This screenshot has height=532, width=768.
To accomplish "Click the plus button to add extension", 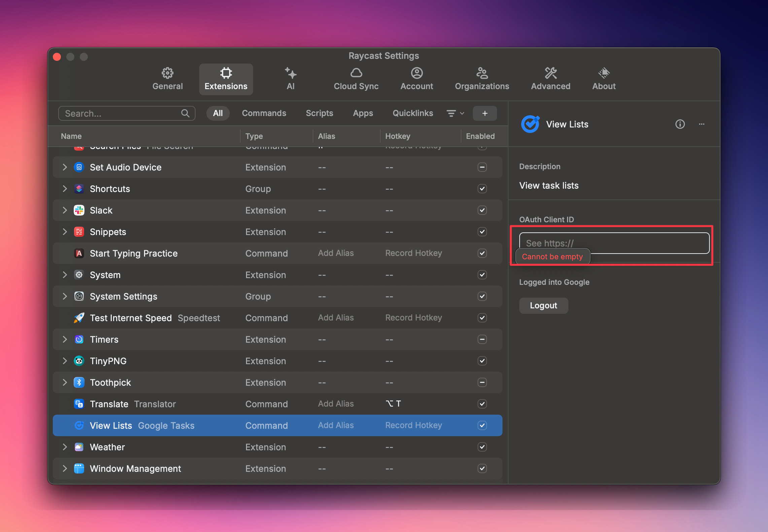I will point(485,113).
